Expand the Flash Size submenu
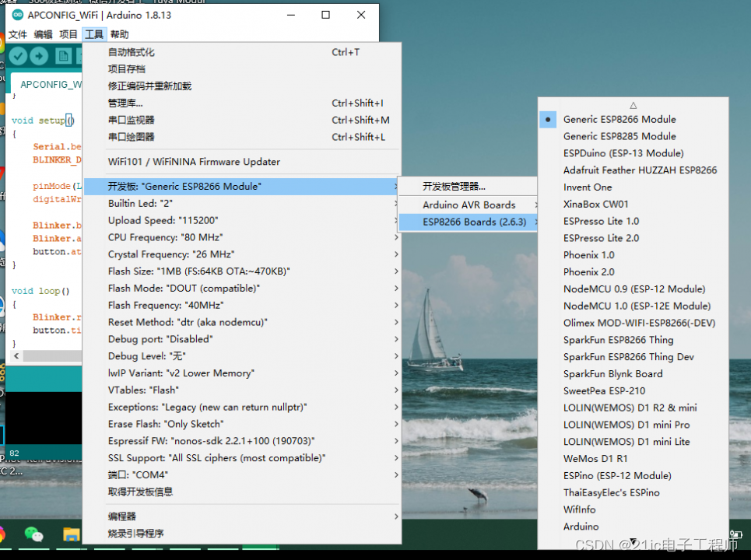The width and height of the screenshot is (751, 560). [x=242, y=271]
